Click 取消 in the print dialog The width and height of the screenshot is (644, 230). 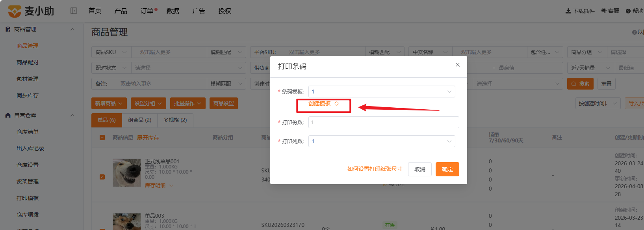[420, 169]
